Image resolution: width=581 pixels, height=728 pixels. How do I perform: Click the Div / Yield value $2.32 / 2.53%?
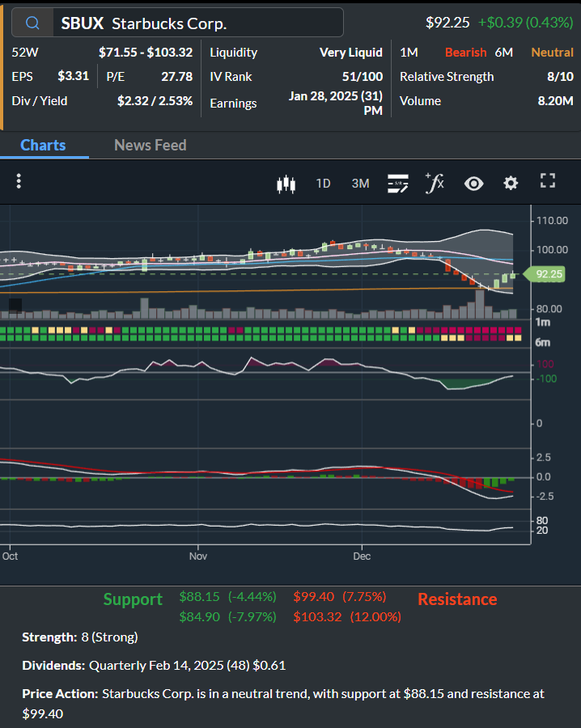click(155, 101)
